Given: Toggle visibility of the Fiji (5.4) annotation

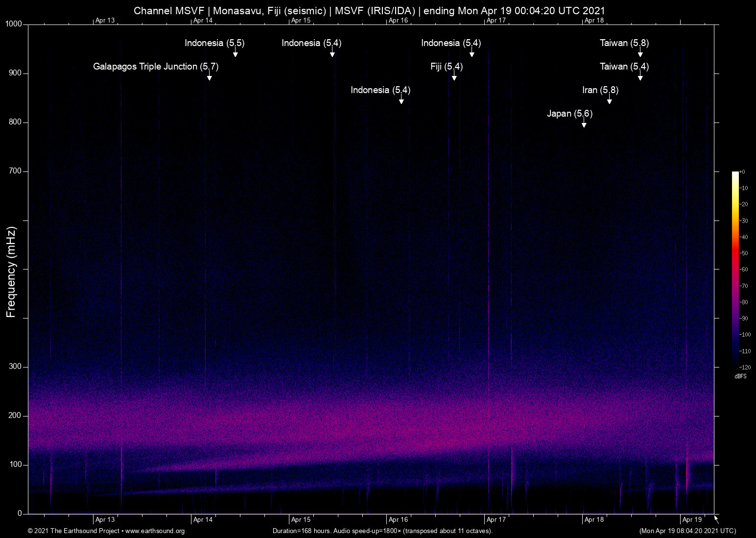Looking at the screenshot, I should coord(446,67).
